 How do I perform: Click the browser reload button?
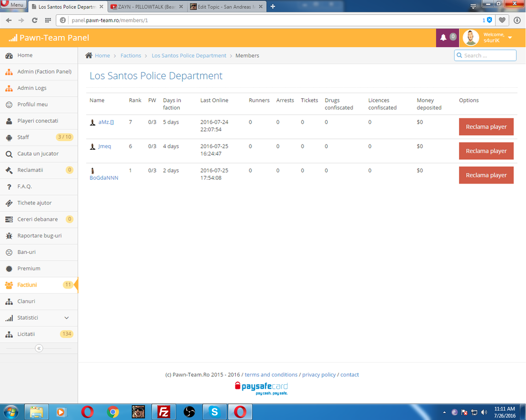tap(35, 21)
